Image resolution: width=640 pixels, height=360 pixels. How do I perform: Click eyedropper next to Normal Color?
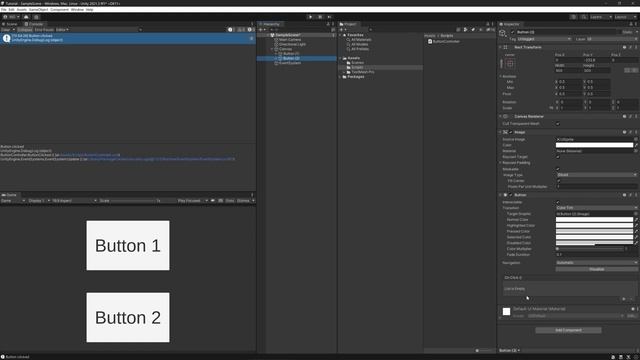point(636,220)
